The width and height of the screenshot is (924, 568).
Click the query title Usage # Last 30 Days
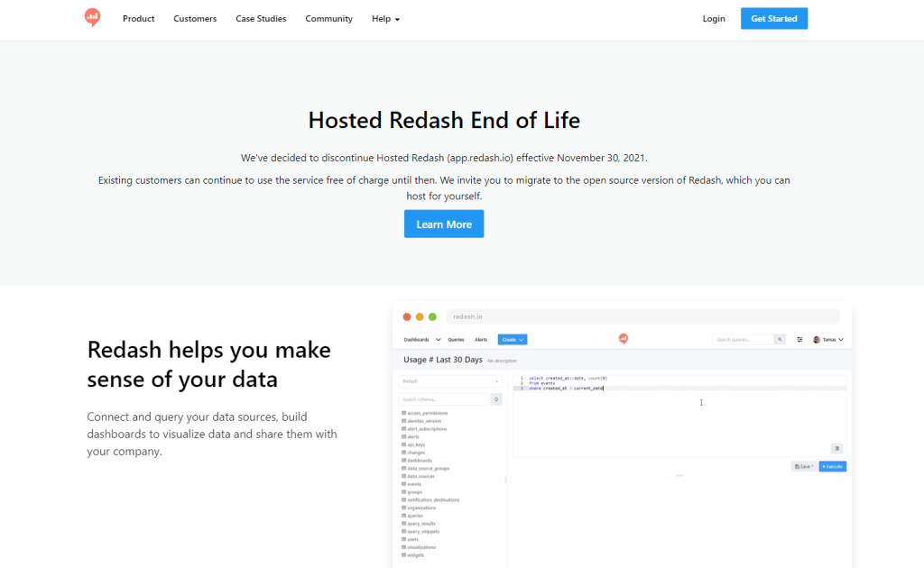pyautogui.click(x=442, y=360)
